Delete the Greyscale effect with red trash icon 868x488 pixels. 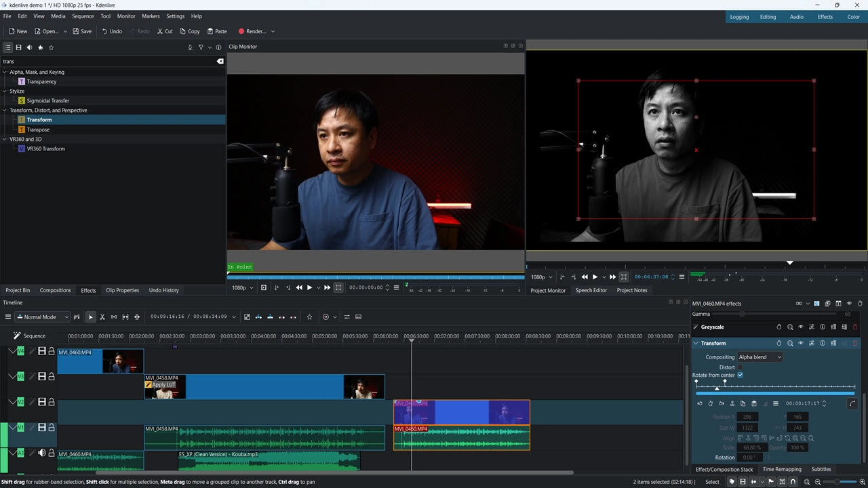click(x=854, y=327)
